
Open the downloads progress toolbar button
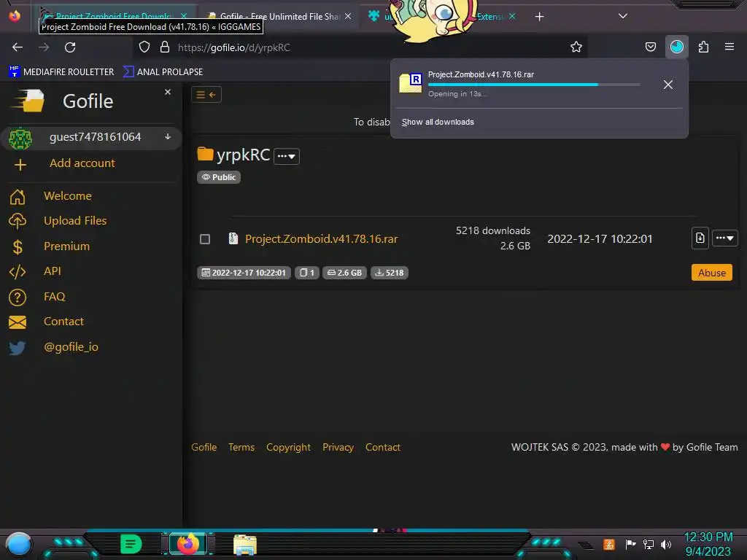tap(676, 47)
